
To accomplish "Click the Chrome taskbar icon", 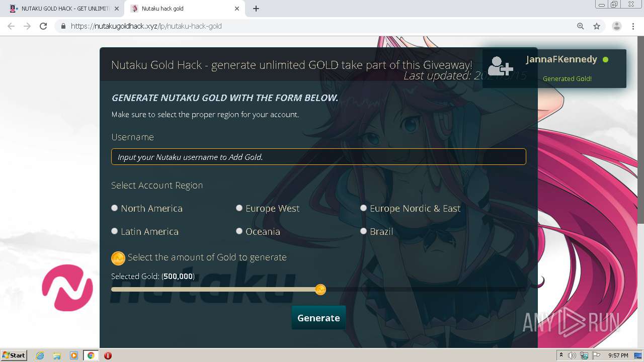I will [x=91, y=355].
